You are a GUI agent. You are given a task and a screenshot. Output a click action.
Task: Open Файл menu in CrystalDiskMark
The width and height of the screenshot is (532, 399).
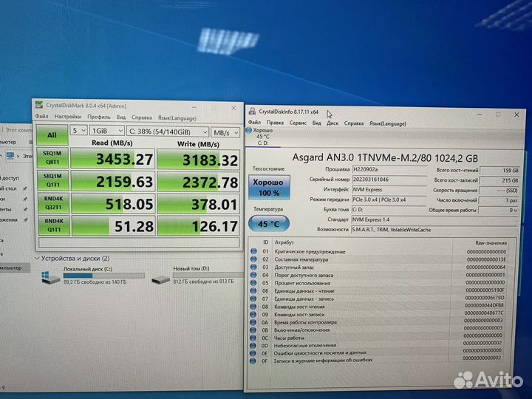(41, 117)
